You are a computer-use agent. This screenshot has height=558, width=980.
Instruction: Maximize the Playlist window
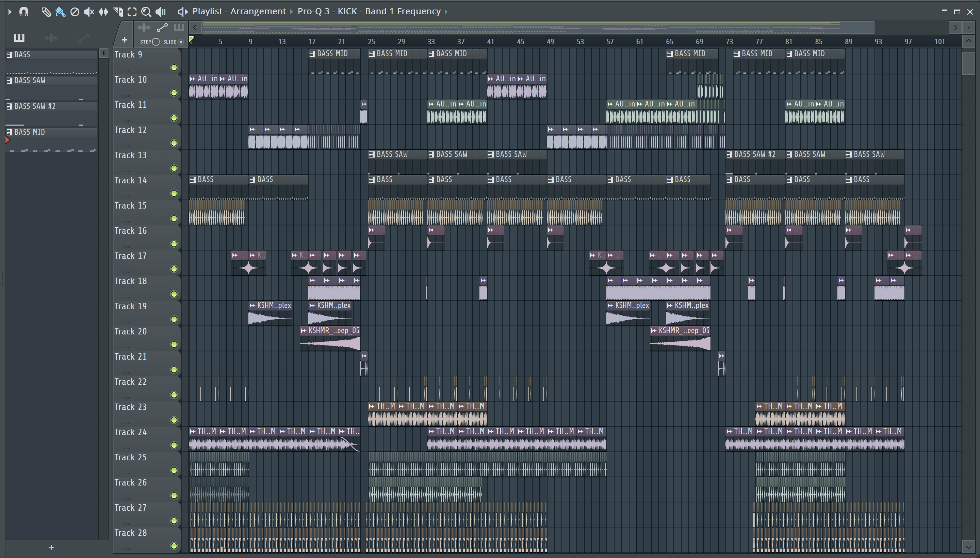957,12
